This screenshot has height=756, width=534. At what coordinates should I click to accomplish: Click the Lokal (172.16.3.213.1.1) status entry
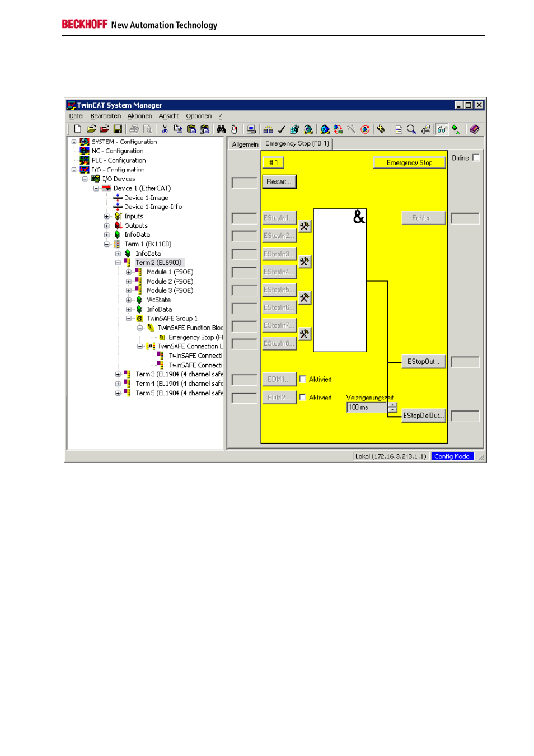click(391, 456)
